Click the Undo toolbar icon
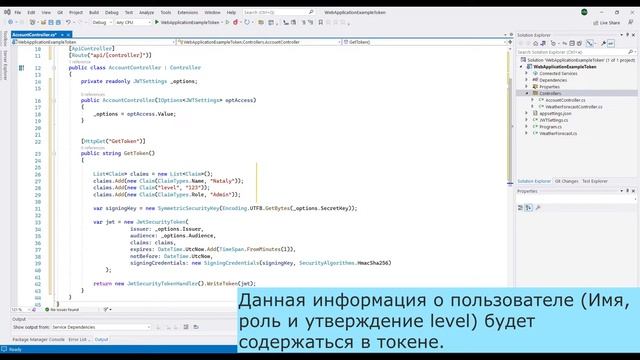The height and width of the screenshot is (360, 640). tap(68, 22)
